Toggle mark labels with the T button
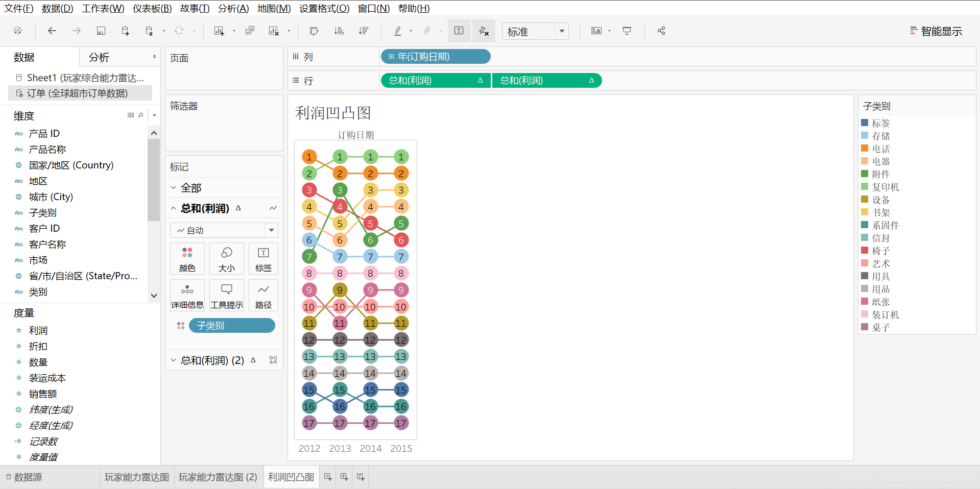Image resolution: width=980 pixels, height=489 pixels. 458,31
